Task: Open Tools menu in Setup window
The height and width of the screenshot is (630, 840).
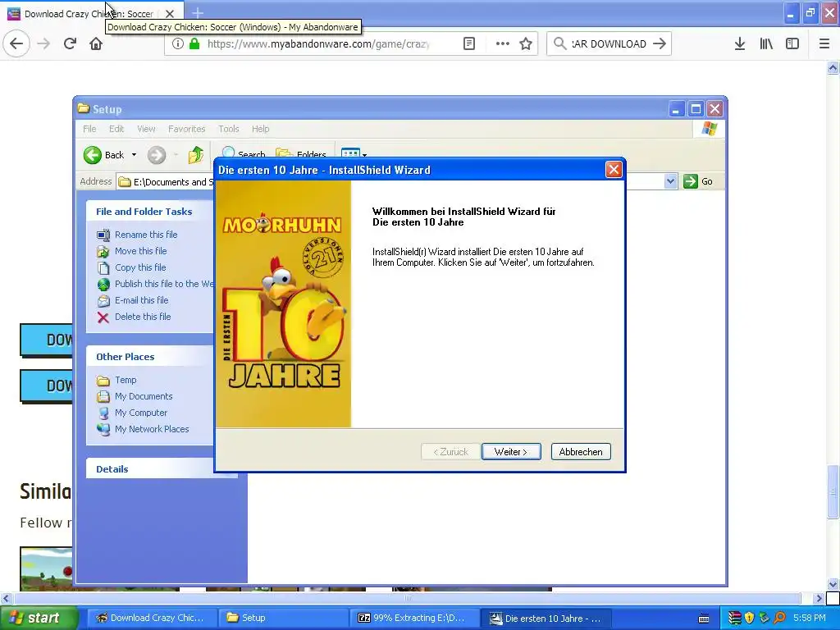Action: pyautogui.click(x=228, y=129)
